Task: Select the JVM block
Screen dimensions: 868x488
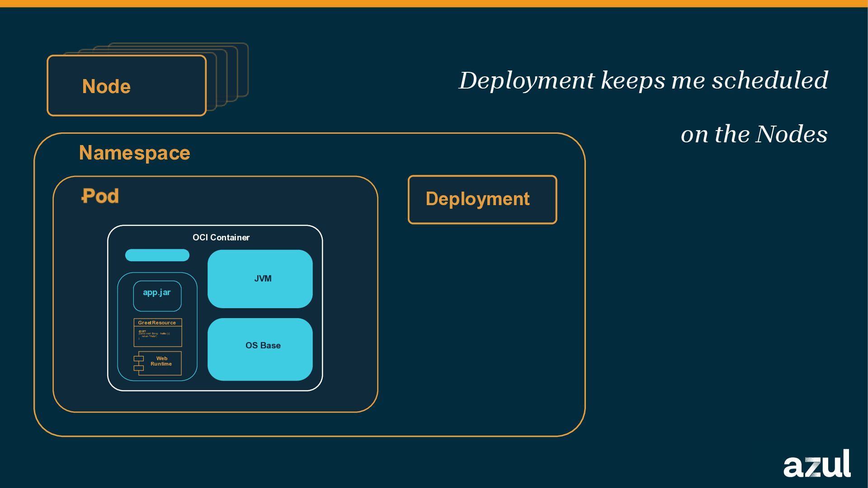Action: (260, 279)
